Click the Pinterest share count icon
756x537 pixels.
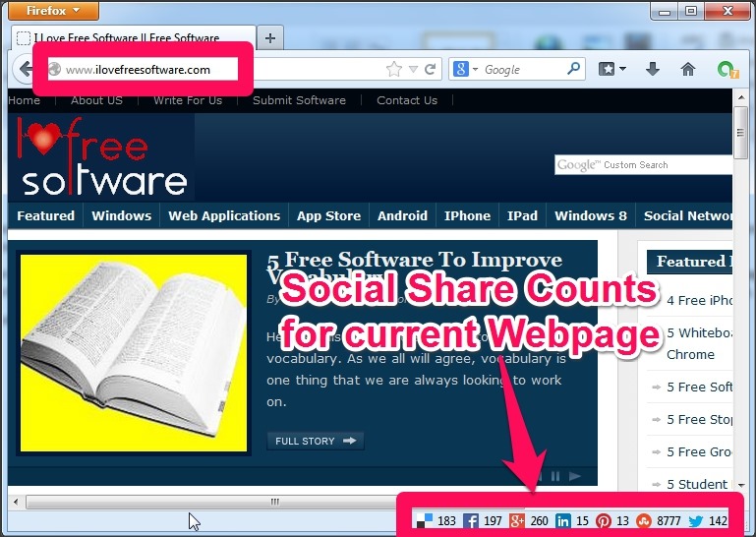604,521
